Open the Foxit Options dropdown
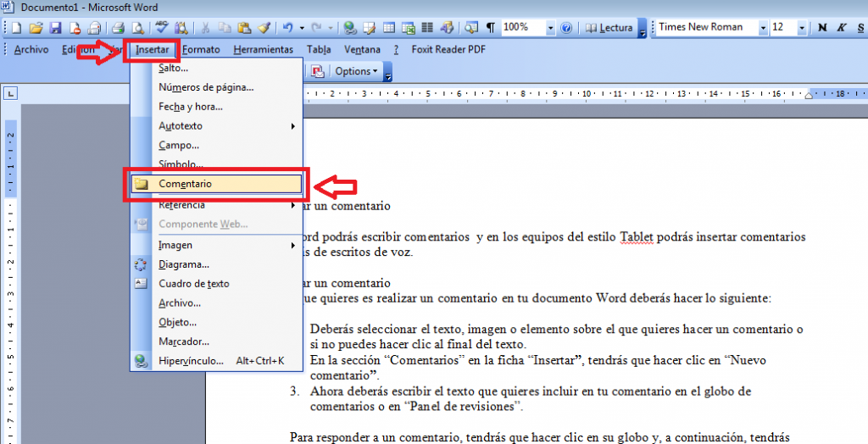This screenshot has height=444, width=868. [356, 71]
